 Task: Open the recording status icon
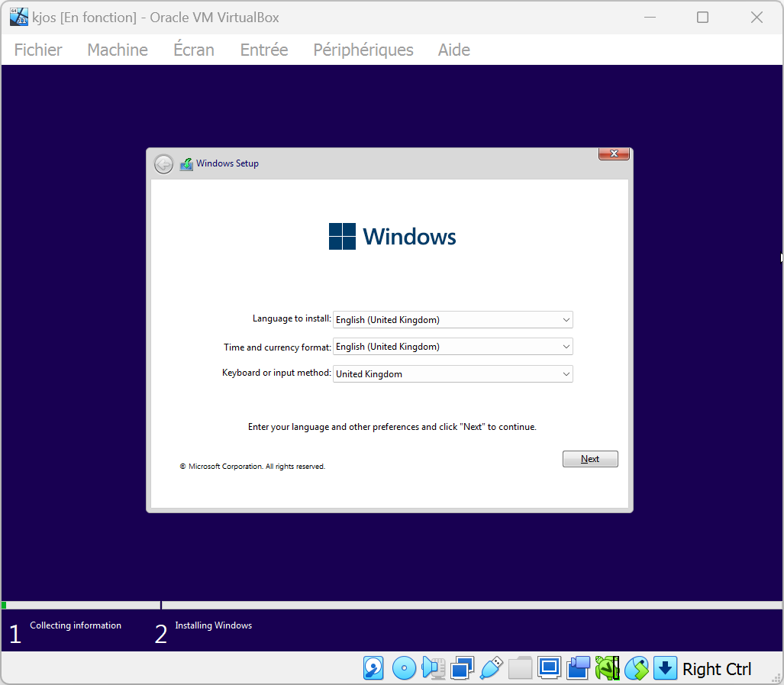click(x=578, y=668)
